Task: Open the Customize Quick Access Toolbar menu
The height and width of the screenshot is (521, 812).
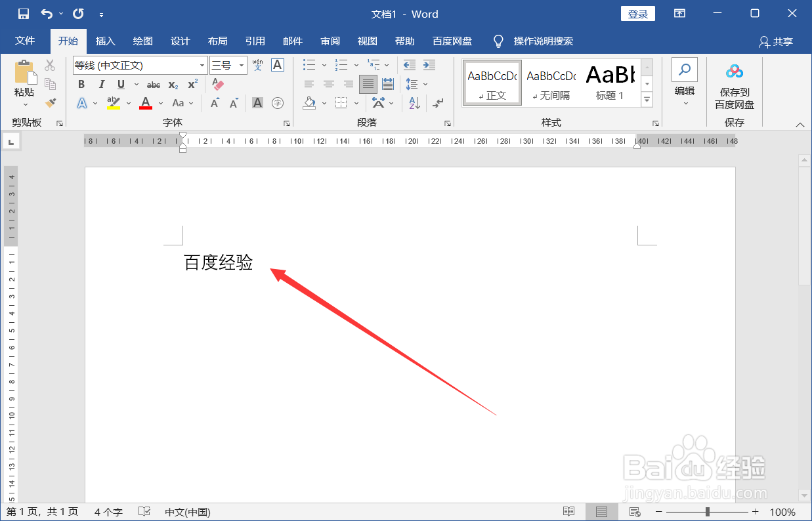Action: (x=101, y=14)
